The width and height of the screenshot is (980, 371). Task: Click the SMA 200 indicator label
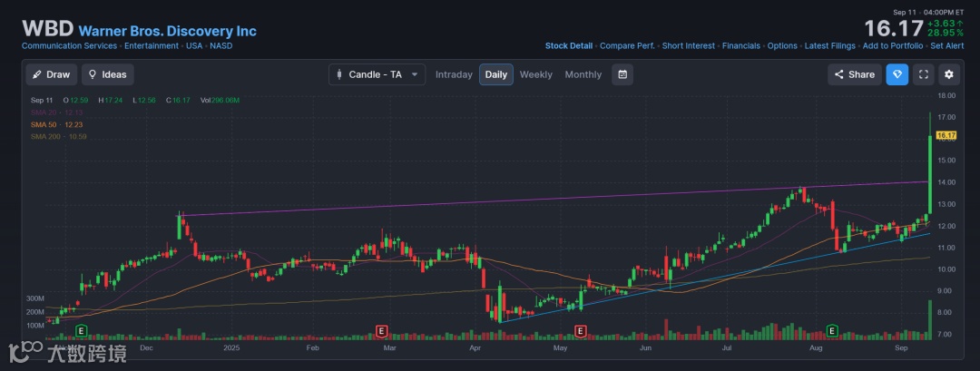coord(59,136)
